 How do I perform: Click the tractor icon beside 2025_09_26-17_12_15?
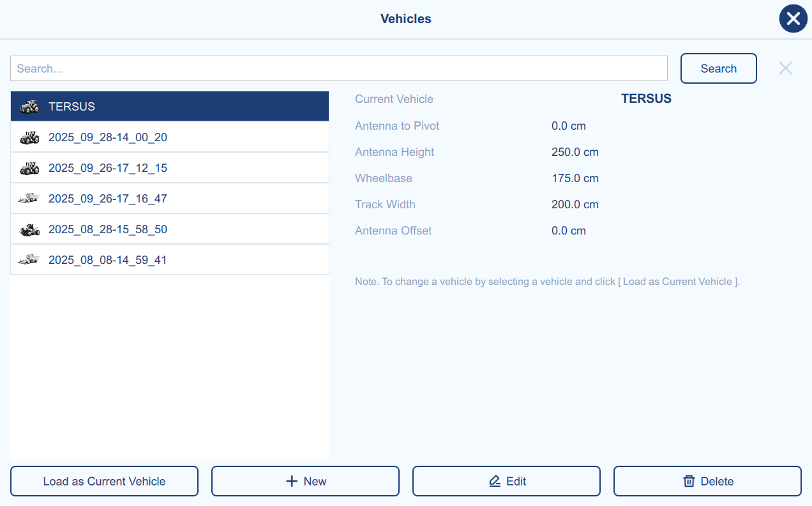[x=29, y=168]
